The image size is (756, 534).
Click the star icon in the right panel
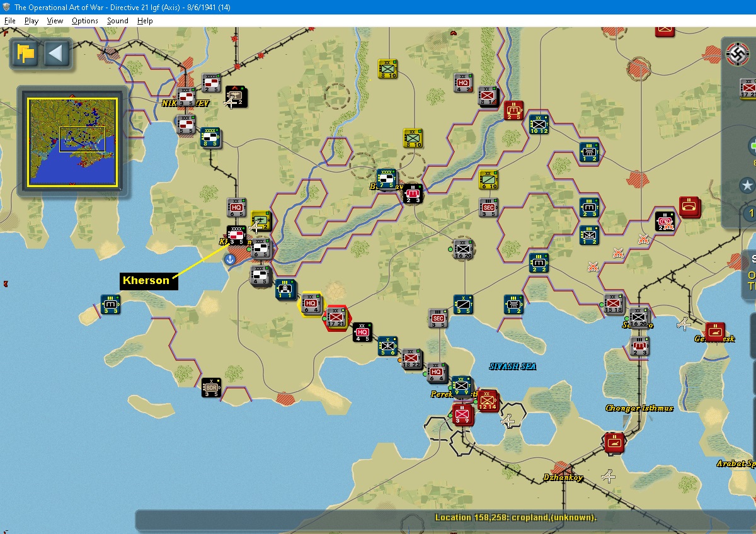point(747,186)
